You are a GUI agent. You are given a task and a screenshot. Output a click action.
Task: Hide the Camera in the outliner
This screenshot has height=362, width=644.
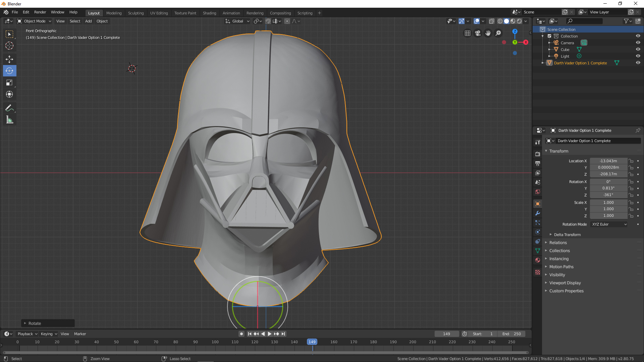(x=638, y=43)
